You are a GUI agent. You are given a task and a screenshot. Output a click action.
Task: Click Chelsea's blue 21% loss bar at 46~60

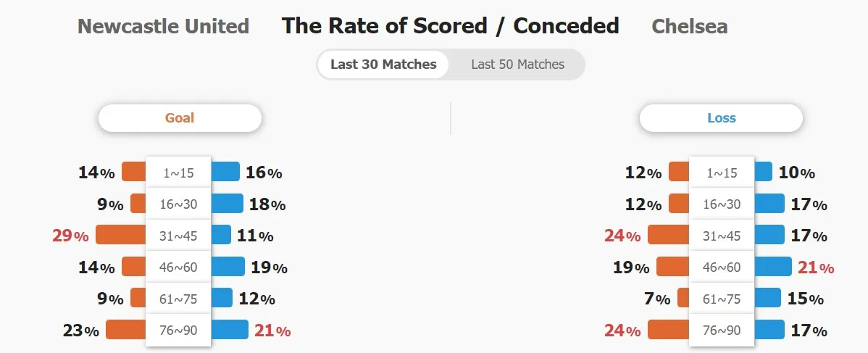(x=773, y=266)
